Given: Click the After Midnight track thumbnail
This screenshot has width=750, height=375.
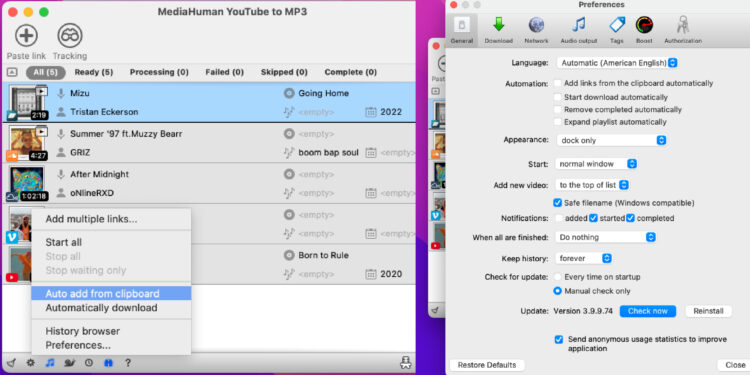Looking at the screenshot, I should pos(27,184).
